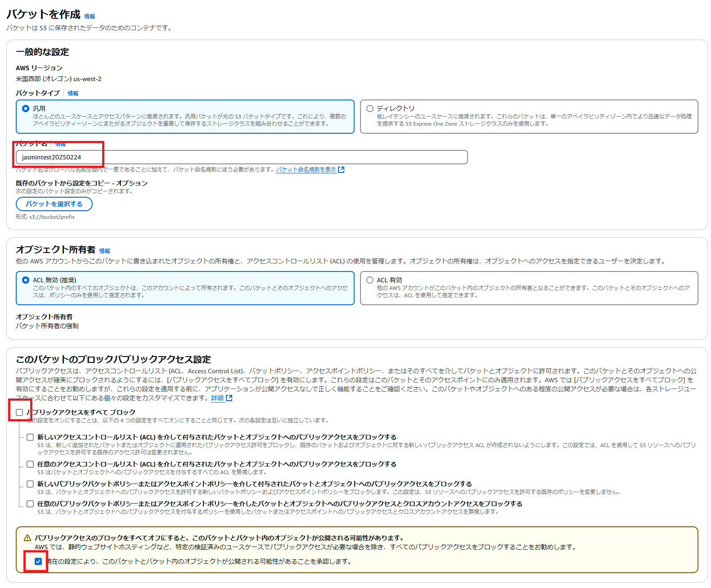Enable block for any ACL public access
Screen dimensions: 711x588
coord(30,464)
